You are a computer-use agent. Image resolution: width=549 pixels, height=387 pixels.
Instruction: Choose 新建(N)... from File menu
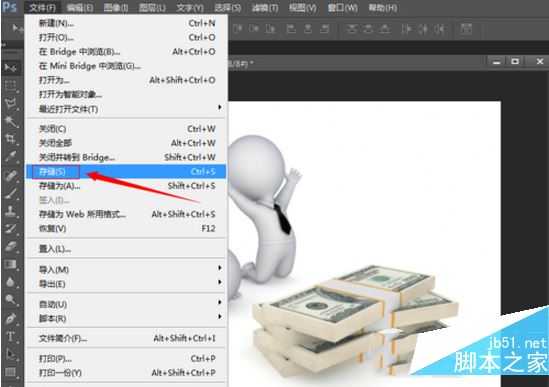click(x=126, y=23)
